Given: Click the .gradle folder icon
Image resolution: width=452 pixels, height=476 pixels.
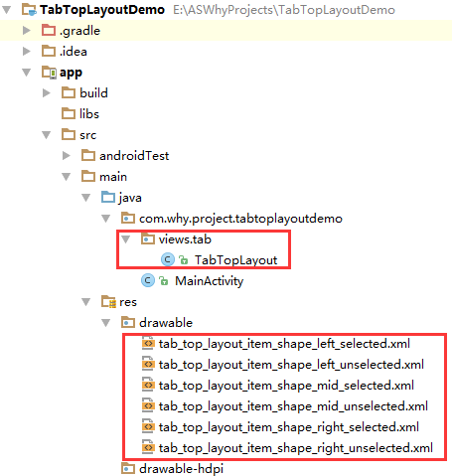Looking at the screenshot, I should 49,30.
